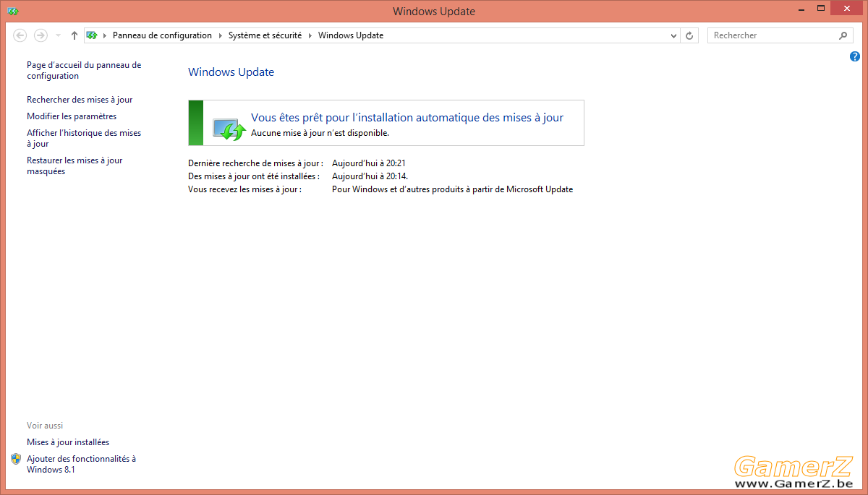868x495 pixels.
Task: Select Windows Update breadcrumb segment
Action: [351, 35]
